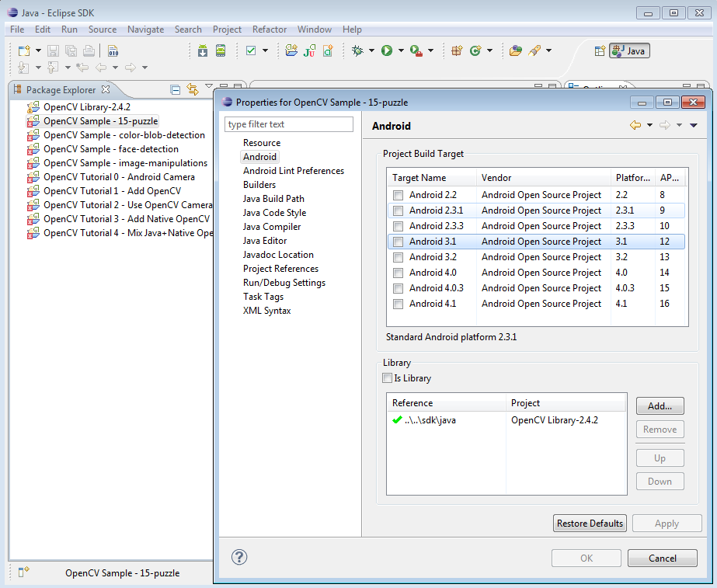Enable the Is Library checkbox

(x=388, y=378)
